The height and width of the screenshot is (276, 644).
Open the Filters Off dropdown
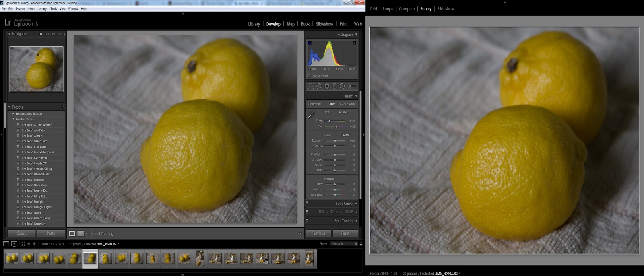(343, 244)
